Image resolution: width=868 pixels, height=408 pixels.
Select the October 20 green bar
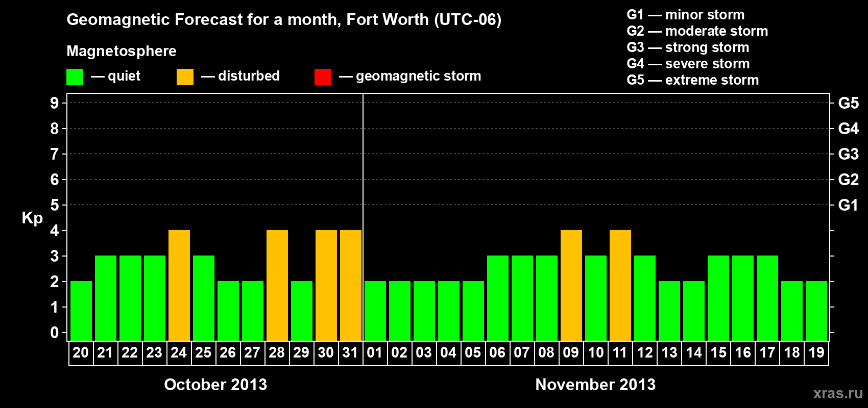[81, 311]
